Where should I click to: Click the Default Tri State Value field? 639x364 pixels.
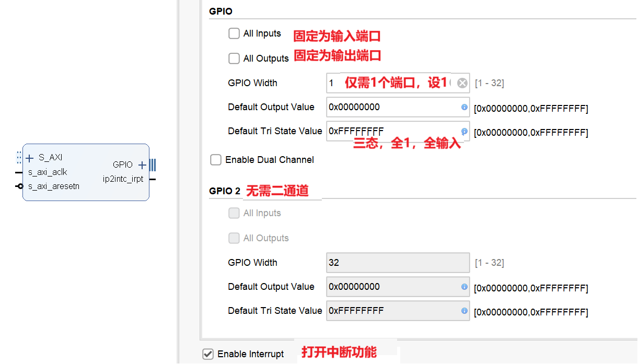pyautogui.click(x=398, y=131)
